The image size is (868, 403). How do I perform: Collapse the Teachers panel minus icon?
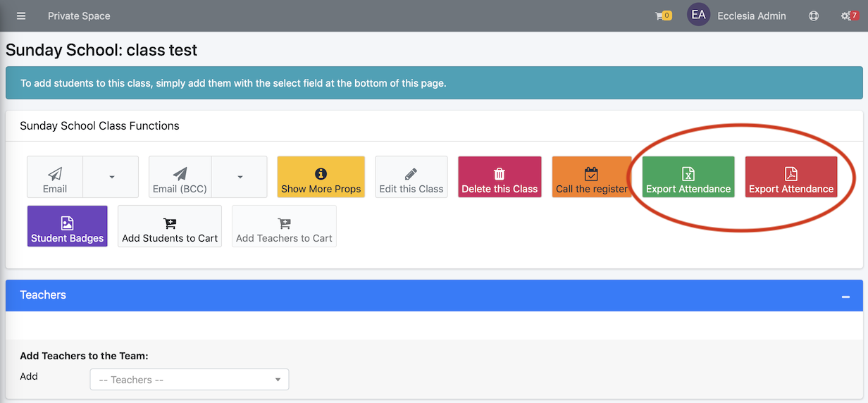pos(845,297)
